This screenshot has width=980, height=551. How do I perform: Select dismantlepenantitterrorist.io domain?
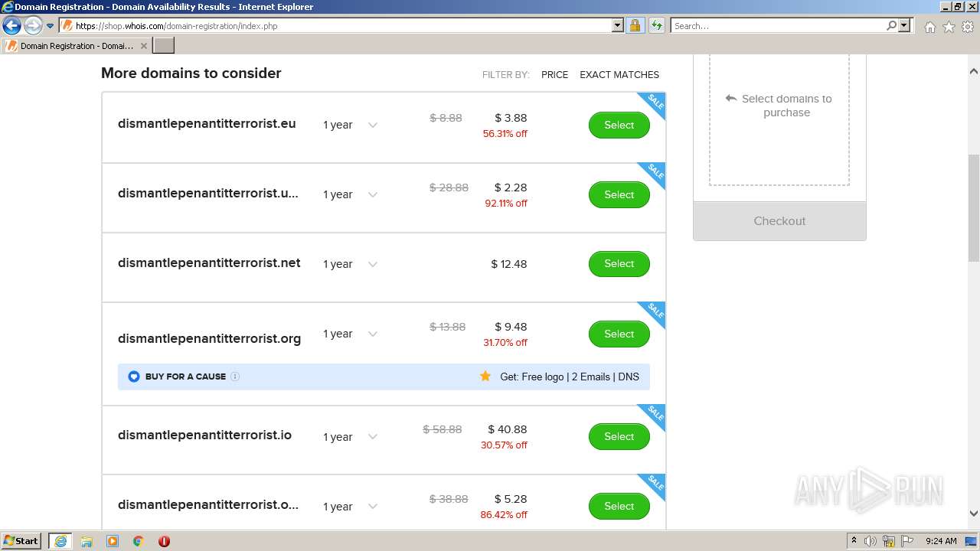tap(619, 436)
